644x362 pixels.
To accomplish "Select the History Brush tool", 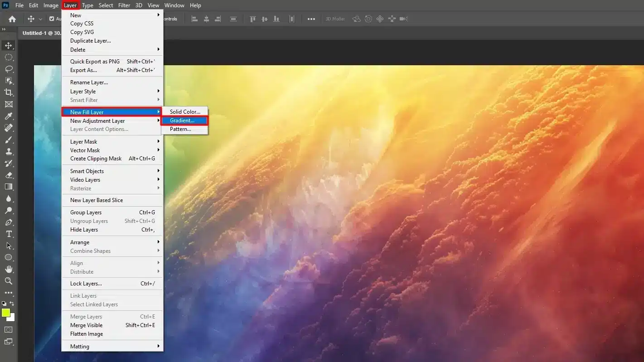I will [9, 163].
